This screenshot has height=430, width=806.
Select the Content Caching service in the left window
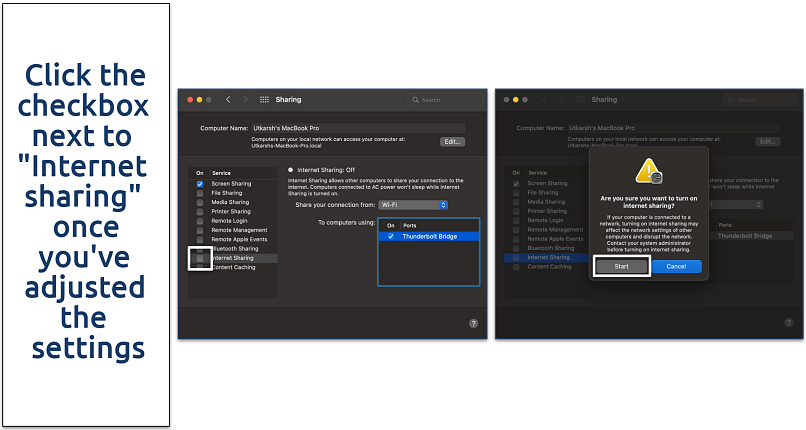(233, 267)
